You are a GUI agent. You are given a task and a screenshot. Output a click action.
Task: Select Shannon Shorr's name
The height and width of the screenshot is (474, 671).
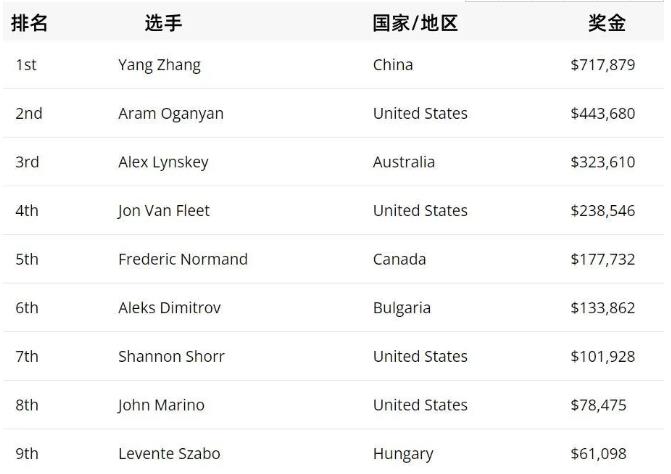point(171,356)
